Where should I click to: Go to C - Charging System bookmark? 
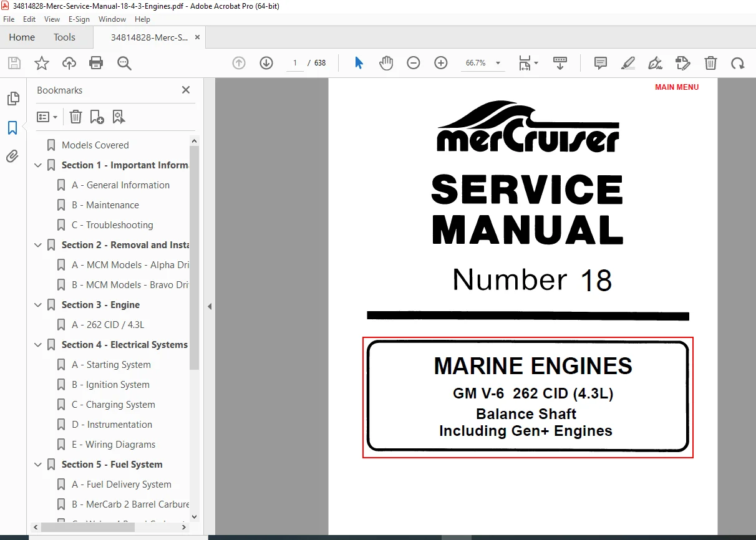114,405
